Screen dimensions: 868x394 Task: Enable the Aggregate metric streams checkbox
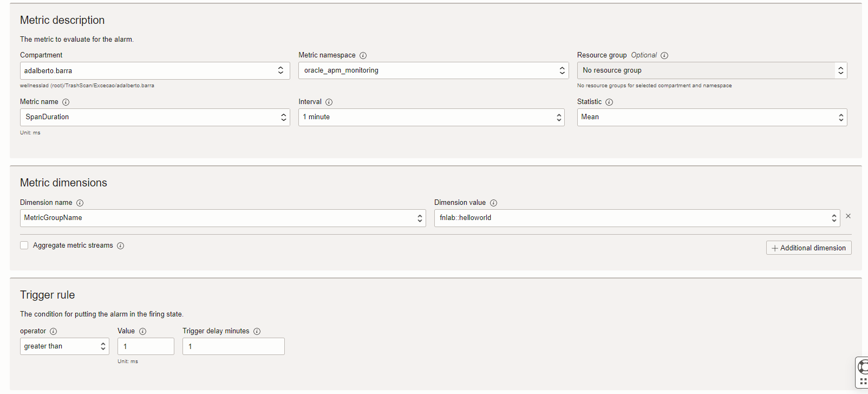pos(24,246)
